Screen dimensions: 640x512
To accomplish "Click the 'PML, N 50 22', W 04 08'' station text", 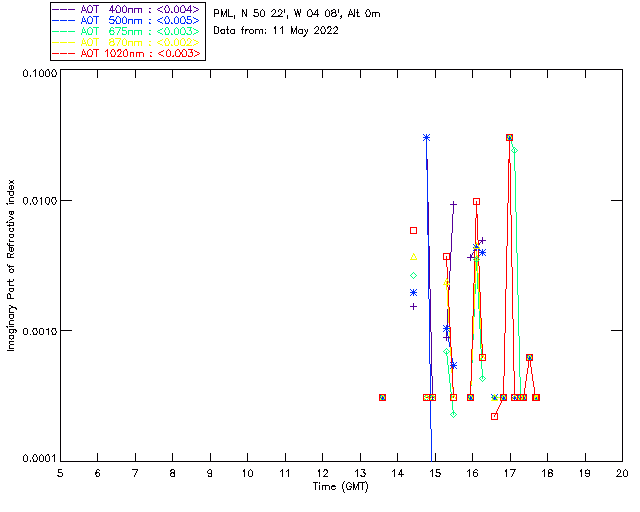I will [x=278, y=13].
